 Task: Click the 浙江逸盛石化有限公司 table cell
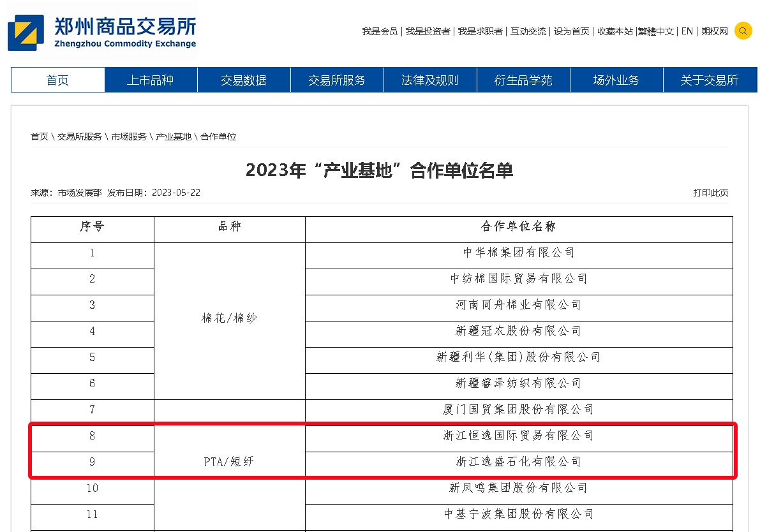[518, 462]
